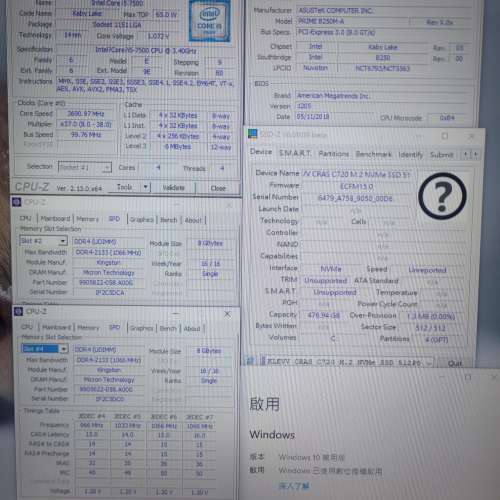Select the SPD tab in Slot #4 window

[x=114, y=327]
